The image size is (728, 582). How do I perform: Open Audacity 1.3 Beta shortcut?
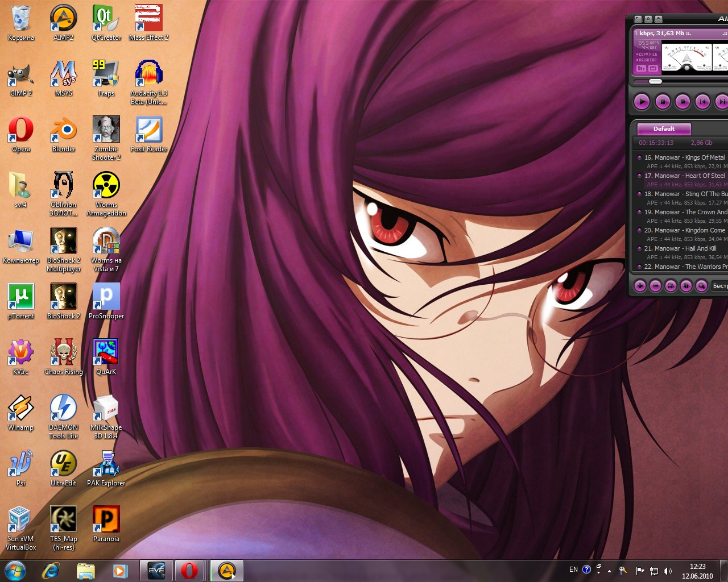tap(148, 82)
